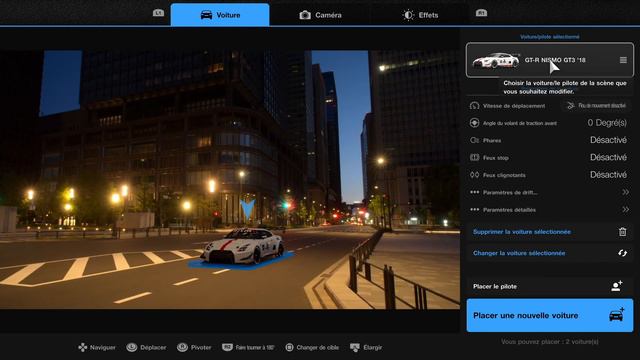Expand Paramètres détaillés submenu

point(550,210)
